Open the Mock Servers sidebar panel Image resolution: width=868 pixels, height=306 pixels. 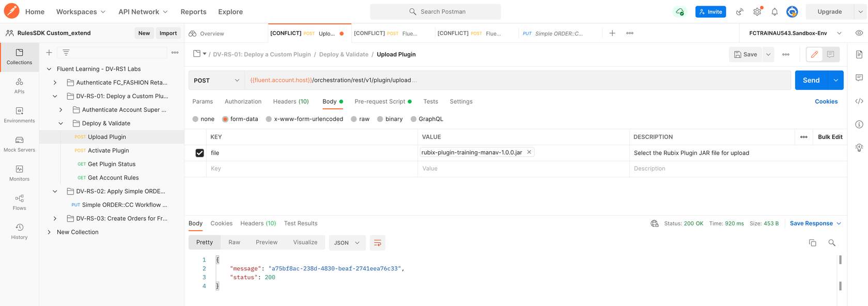point(19,144)
